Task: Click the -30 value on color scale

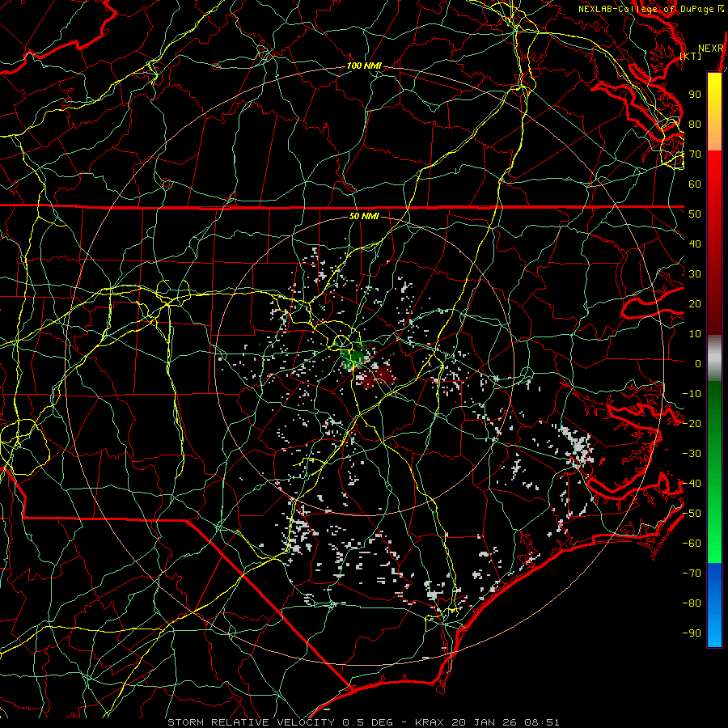Action: click(x=692, y=454)
